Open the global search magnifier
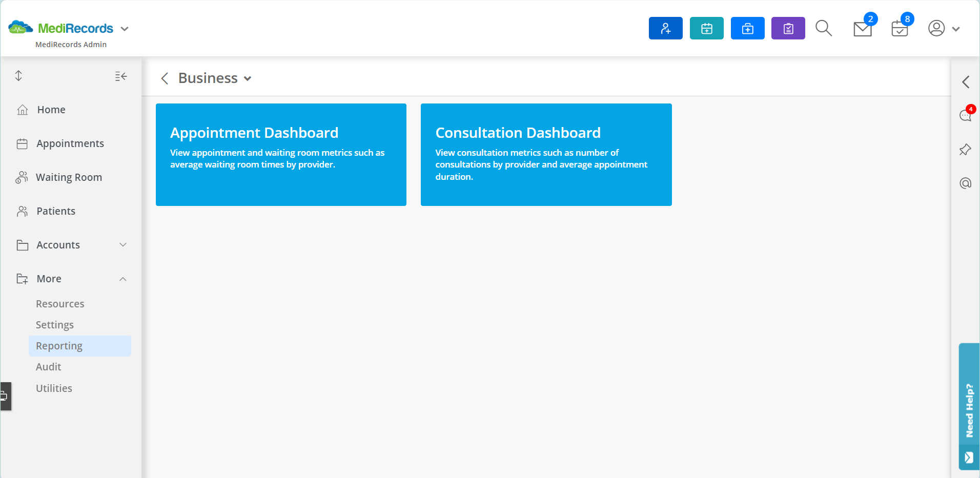This screenshot has width=980, height=478. pos(824,28)
